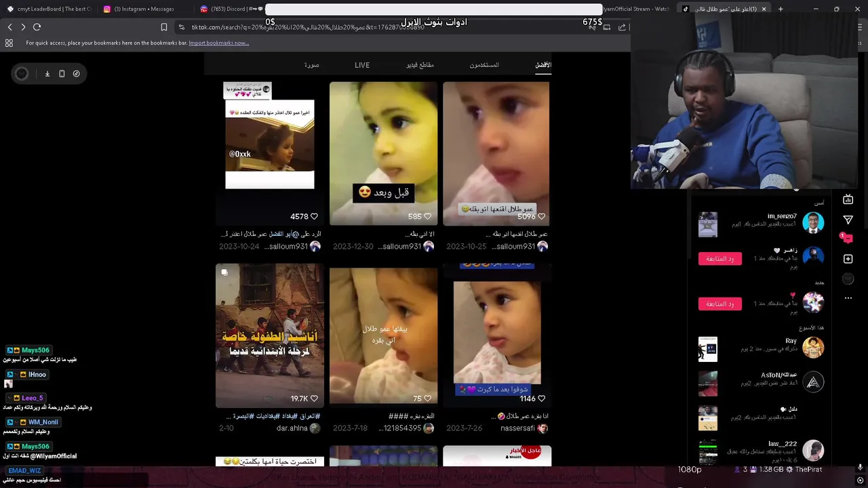868x488 pixels.
Task: Click the heart on the 585 likes video
Action: coord(427,217)
